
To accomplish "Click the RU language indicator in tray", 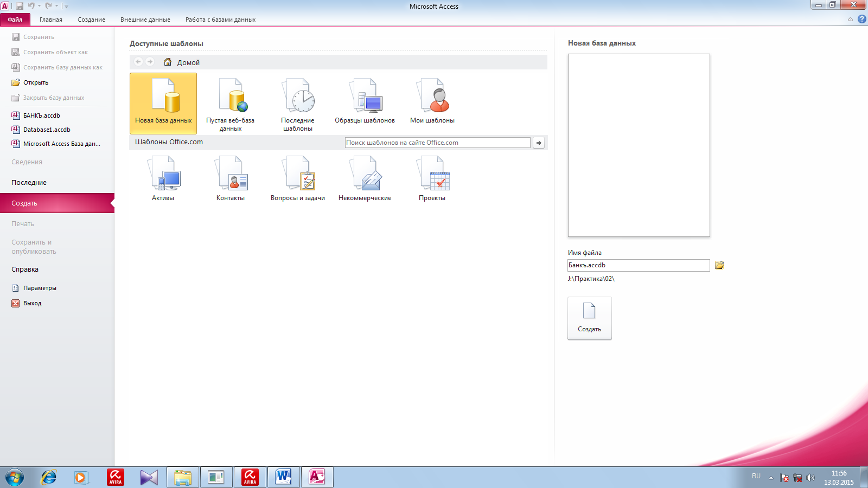I will [x=756, y=476].
